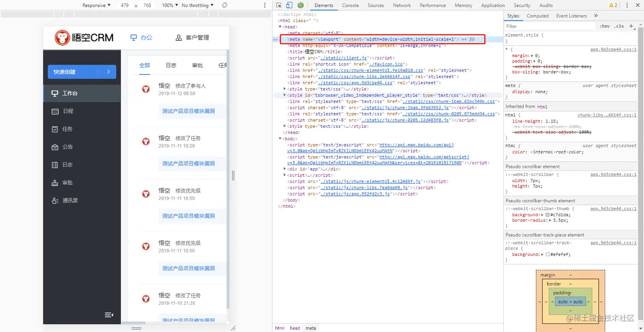
Task: Click avatar beside 2019-11-12 09:59 entry
Action: [146, 89]
